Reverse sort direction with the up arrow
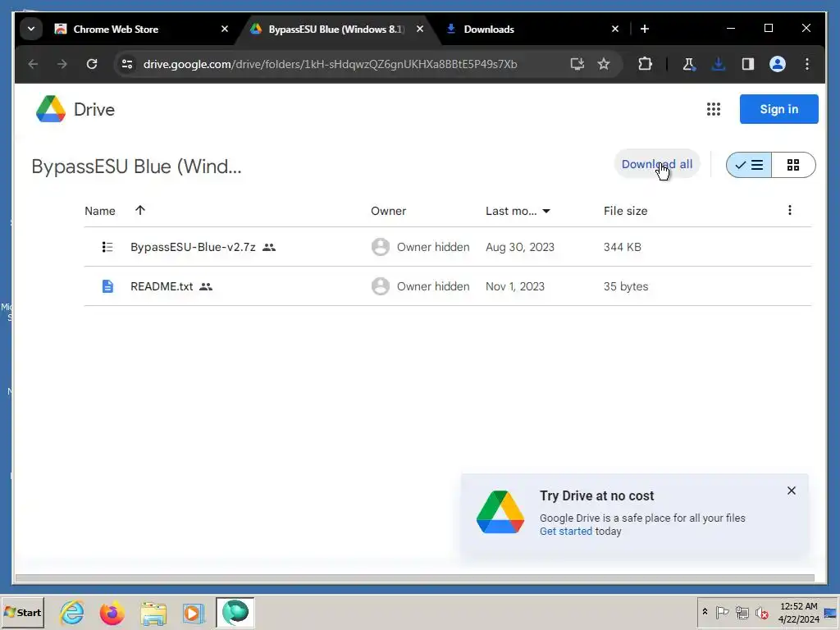The height and width of the screenshot is (630, 840). (139, 210)
